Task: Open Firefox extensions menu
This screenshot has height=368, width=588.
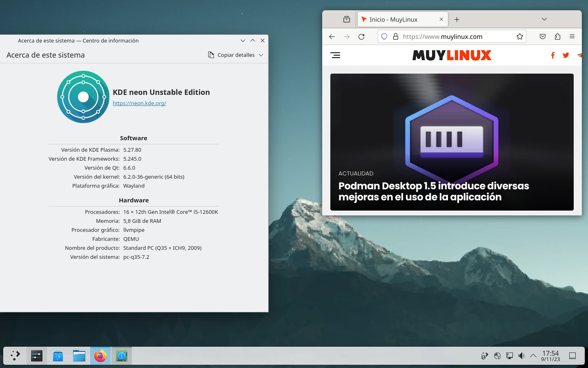Action: pyautogui.click(x=557, y=36)
